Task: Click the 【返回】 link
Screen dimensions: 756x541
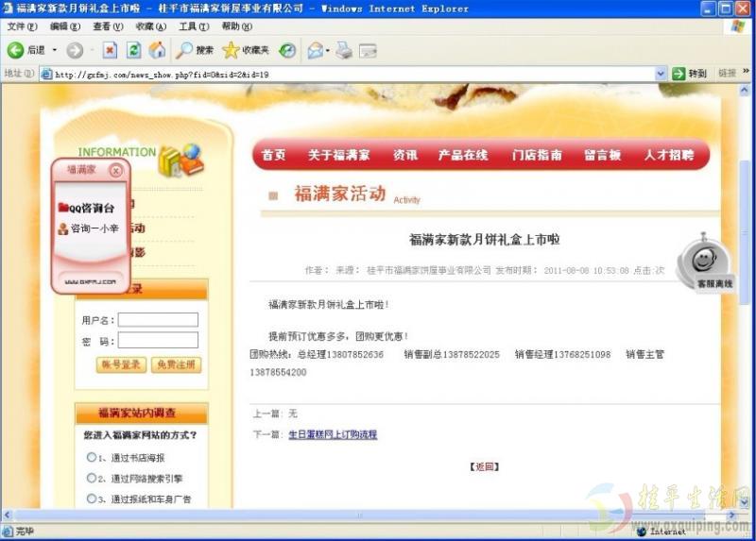Action: click(x=485, y=466)
